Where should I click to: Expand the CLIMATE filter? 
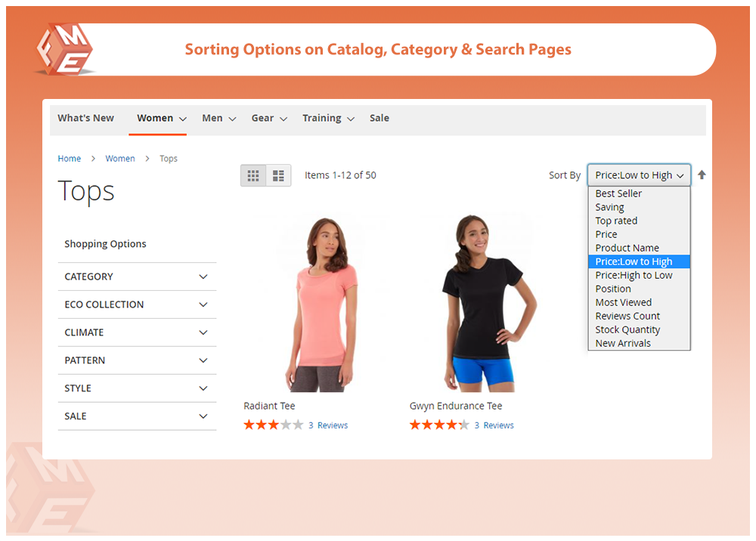pyautogui.click(x=137, y=332)
